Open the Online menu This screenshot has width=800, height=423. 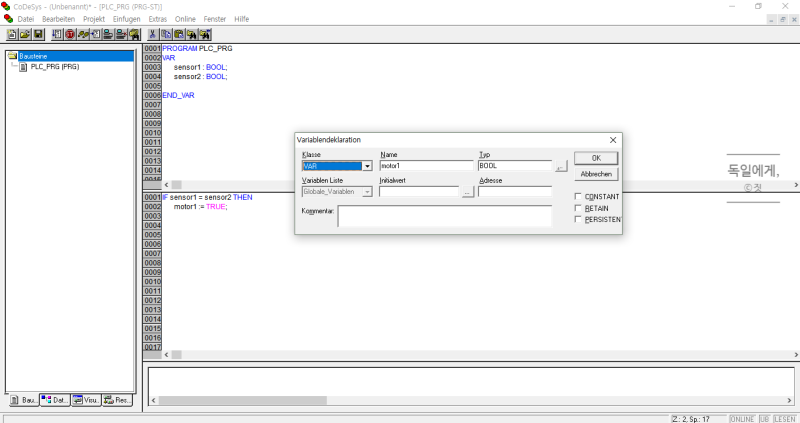click(x=185, y=19)
